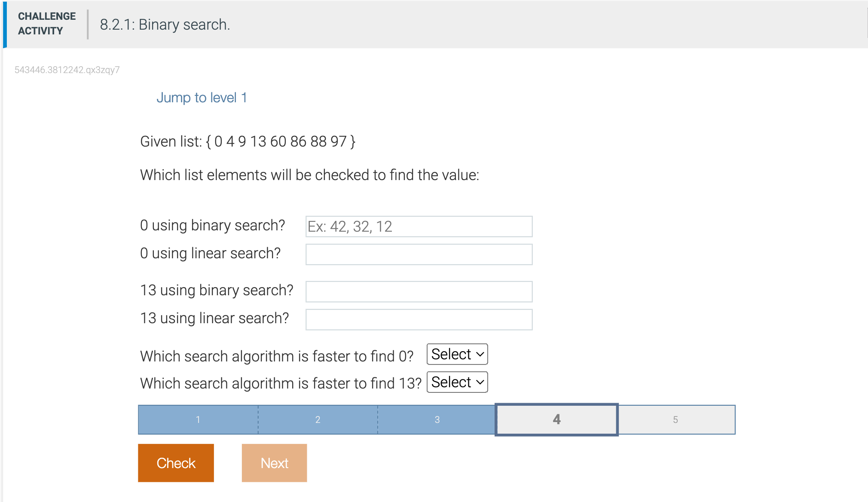The width and height of the screenshot is (868, 502).
Task: Click the Jump to level 1 link
Action: tap(202, 98)
